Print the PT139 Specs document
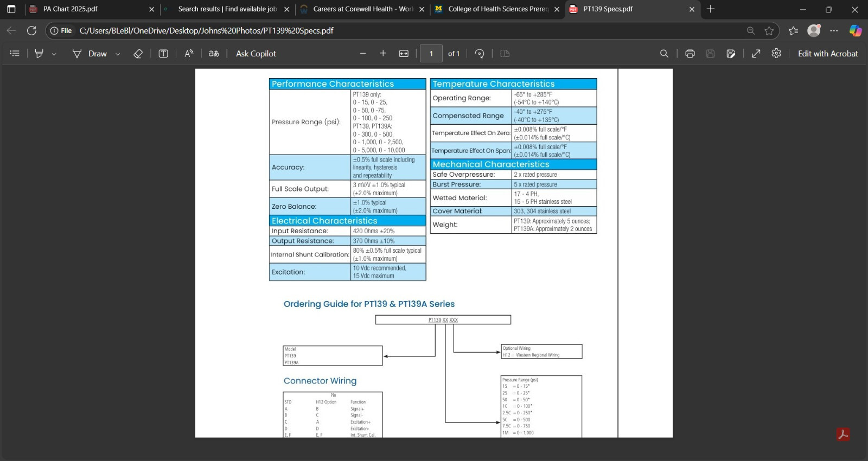 click(690, 53)
